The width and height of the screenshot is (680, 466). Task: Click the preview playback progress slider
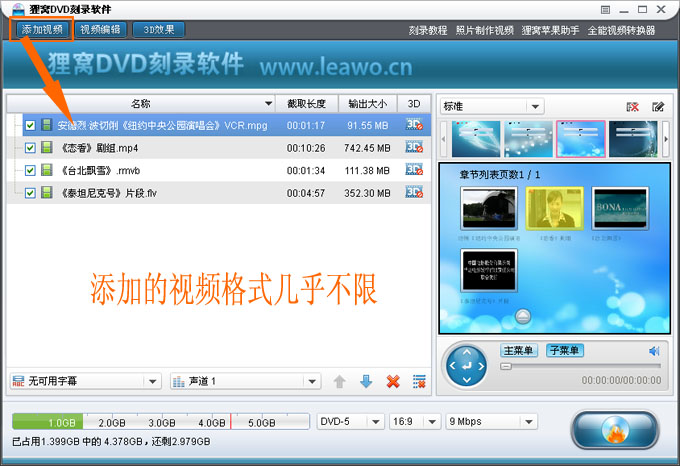[580, 366]
